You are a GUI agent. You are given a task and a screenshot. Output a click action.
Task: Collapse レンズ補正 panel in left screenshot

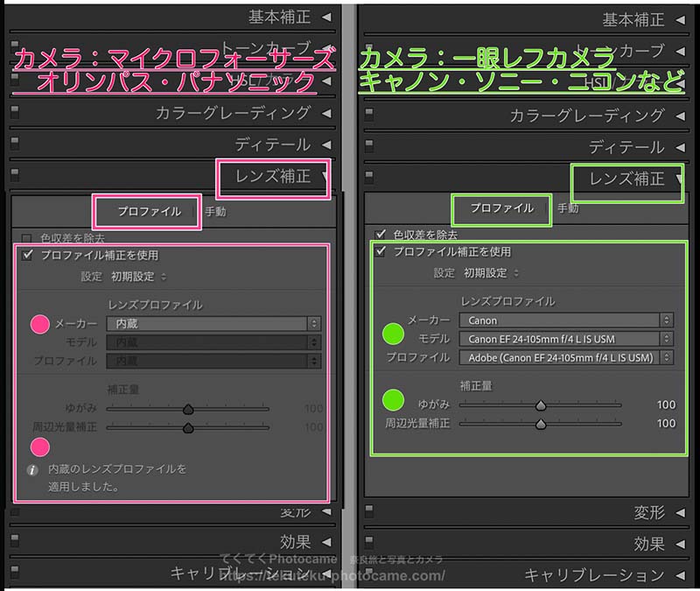click(x=325, y=177)
